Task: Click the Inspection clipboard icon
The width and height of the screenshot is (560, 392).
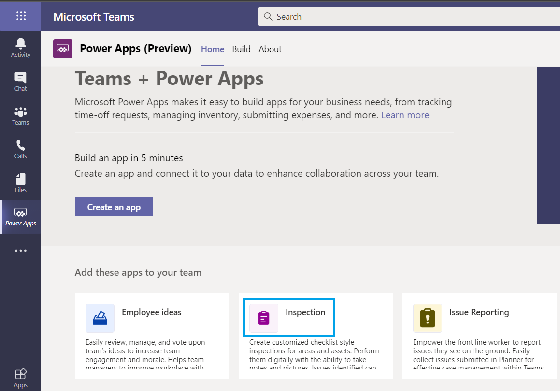Action: click(263, 318)
